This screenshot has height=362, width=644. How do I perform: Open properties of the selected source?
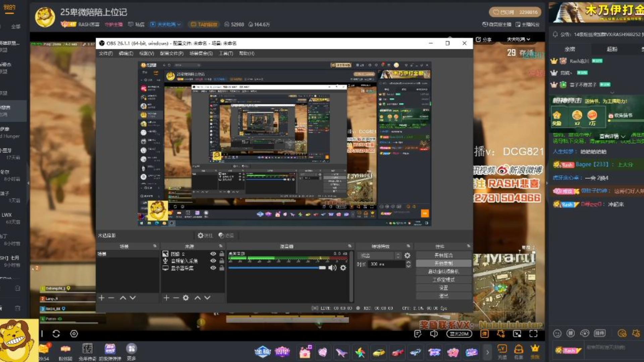pos(205,236)
